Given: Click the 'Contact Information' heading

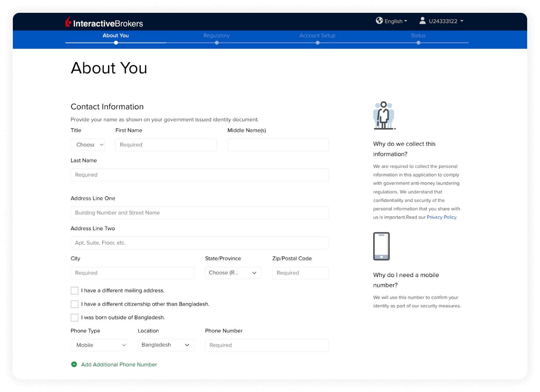Looking at the screenshot, I should (107, 107).
